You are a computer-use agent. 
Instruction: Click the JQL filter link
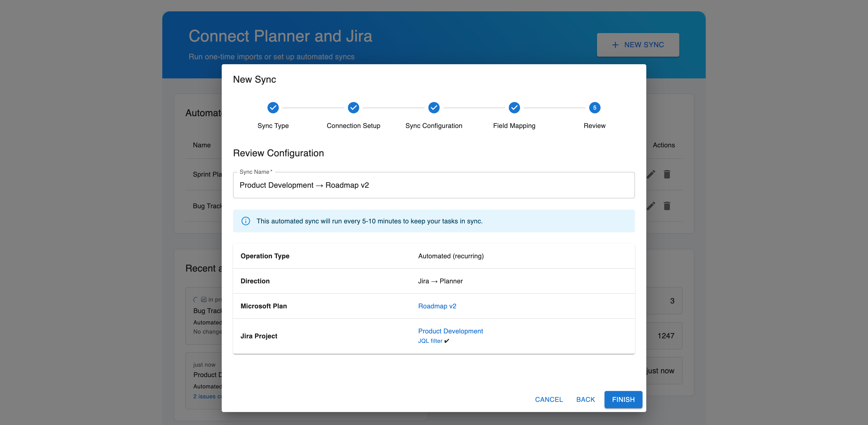pyautogui.click(x=430, y=341)
